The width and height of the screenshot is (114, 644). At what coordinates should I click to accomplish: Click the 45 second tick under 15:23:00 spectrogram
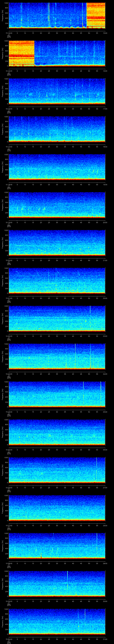(81, 374)
